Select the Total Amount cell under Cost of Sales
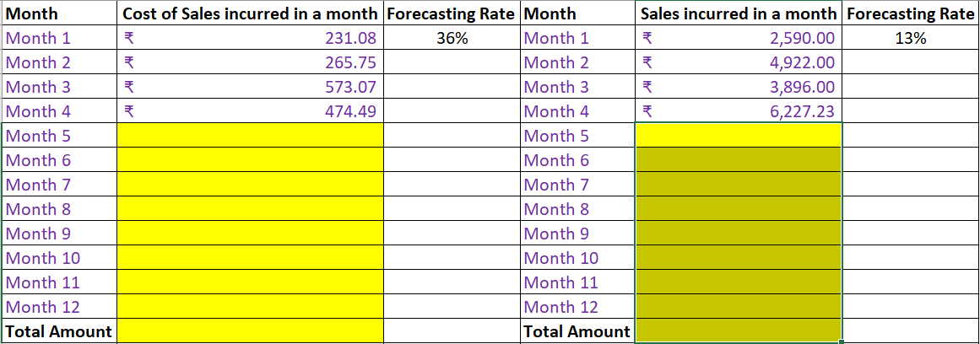This screenshot has height=344, width=980. pos(250,331)
